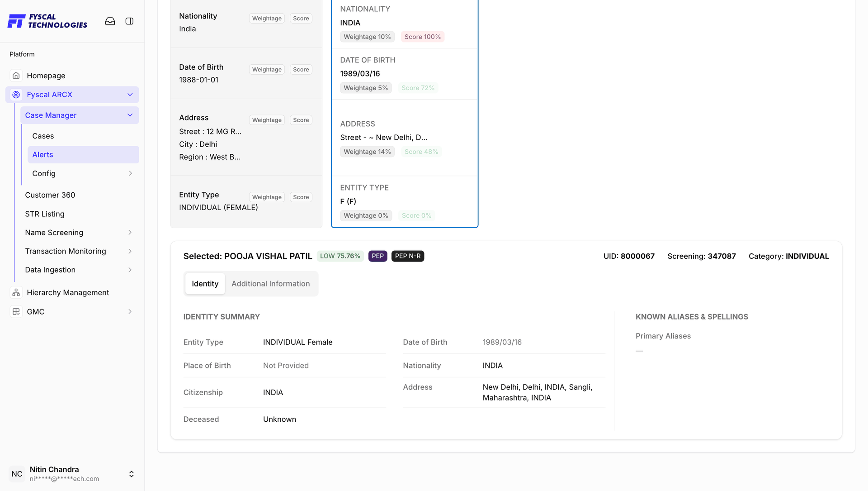Click the NC user avatar
Screen dimensions: 868x491
pos(17,474)
